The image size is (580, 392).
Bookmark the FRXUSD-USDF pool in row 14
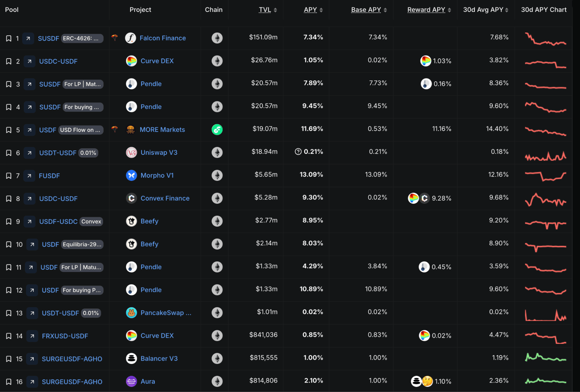[9, 336]
